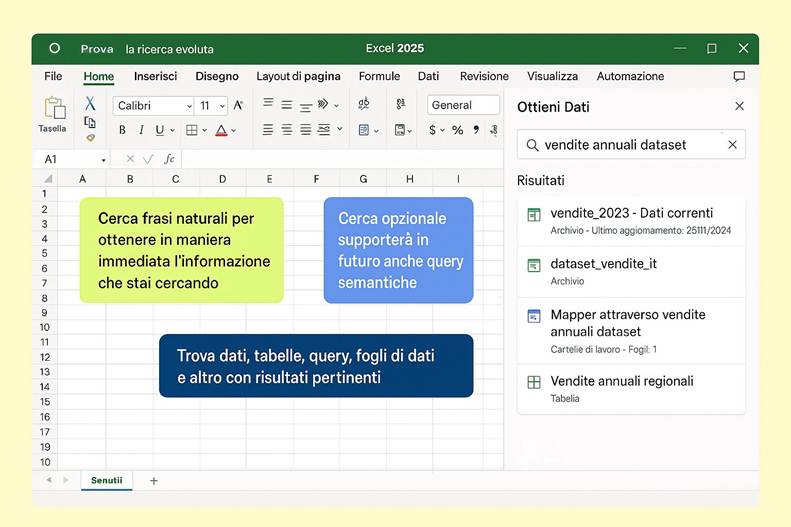Toggle Underline formatting
The height and width of the screenshot is (527, 791).
coord(159,130)
